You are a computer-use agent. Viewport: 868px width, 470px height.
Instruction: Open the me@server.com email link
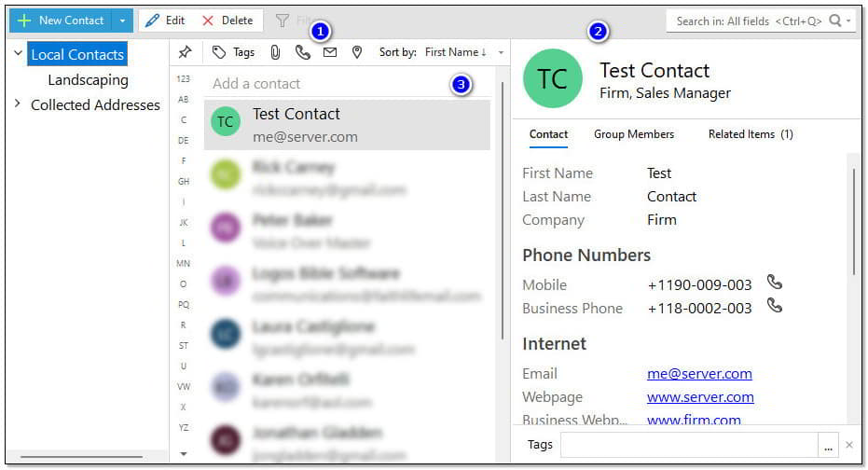point(699,373)
